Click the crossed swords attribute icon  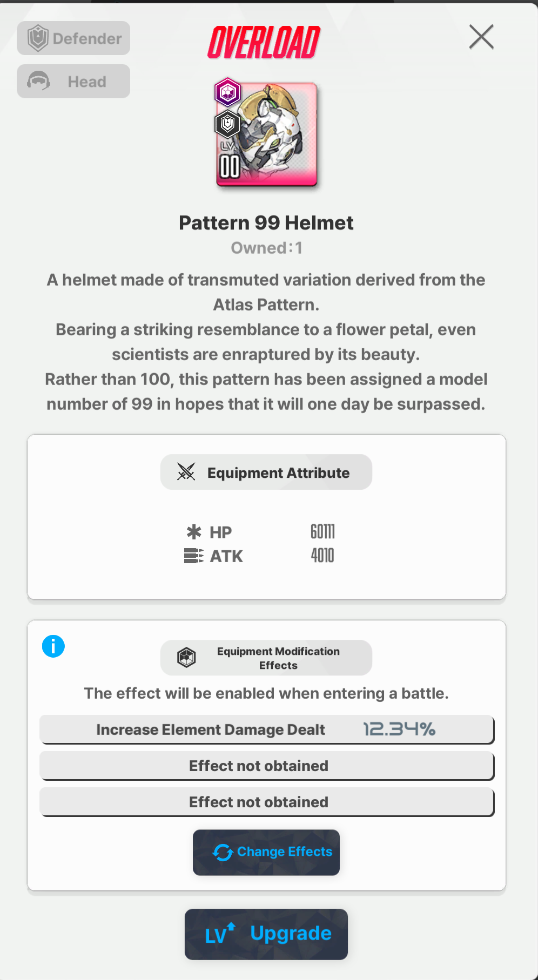pyautogui.click(x=186, y=472)
